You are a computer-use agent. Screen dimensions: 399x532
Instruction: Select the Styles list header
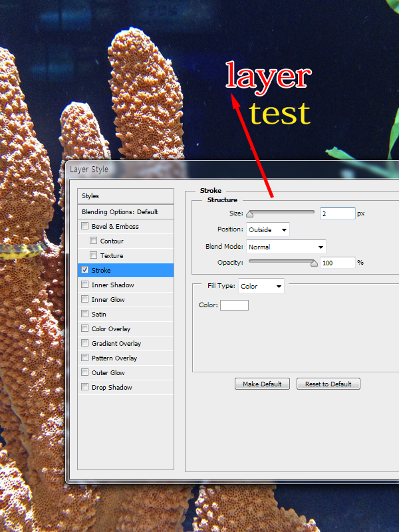pyautogui.click(x=126, y=196)
